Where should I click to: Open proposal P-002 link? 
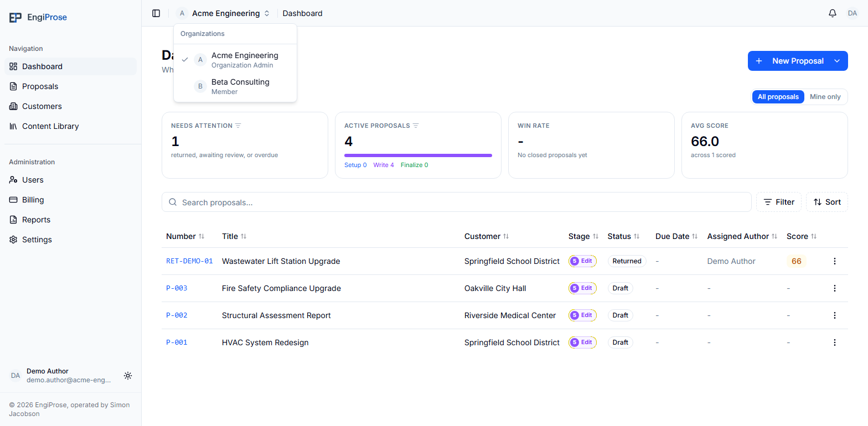click(177, 315)
